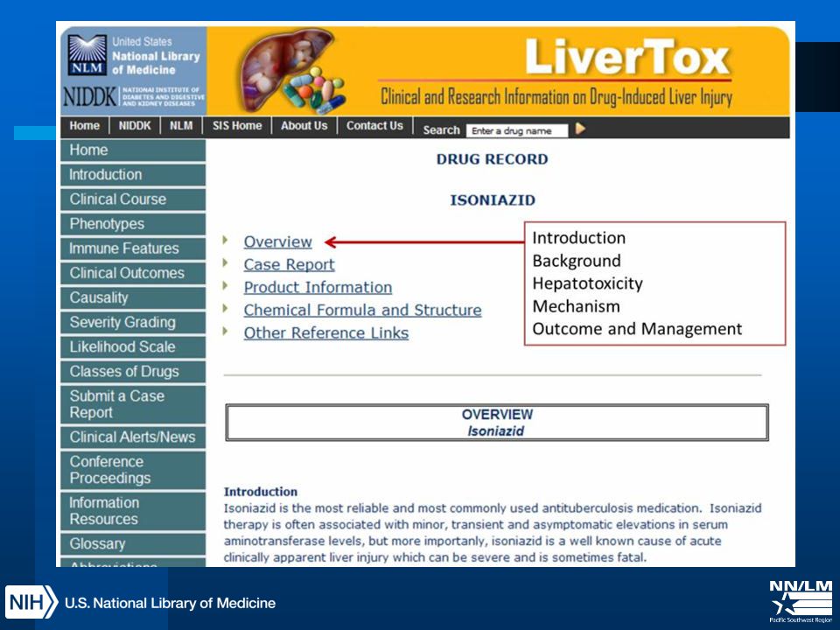Select Classes of Drugs in sidebar
Screen dimensions: 840x630
[133, 372]
